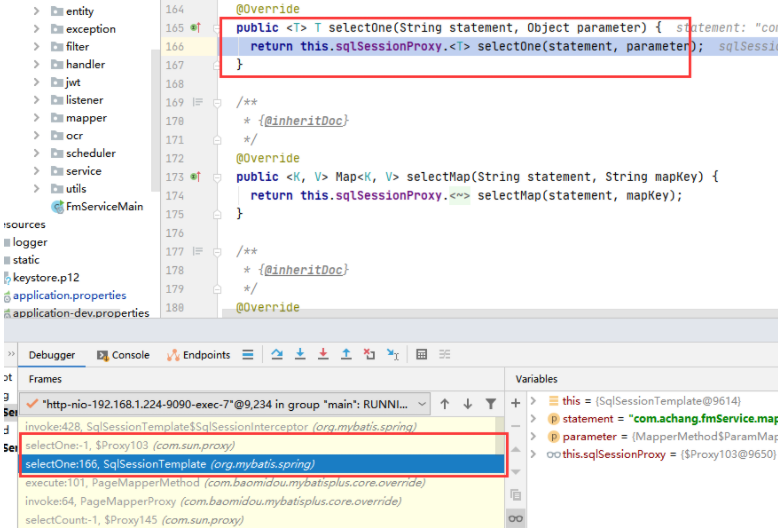Viewport: 778px width, 528px height.
Task: Click the frames list vertical scrollbar
Action: pos(500,436)
